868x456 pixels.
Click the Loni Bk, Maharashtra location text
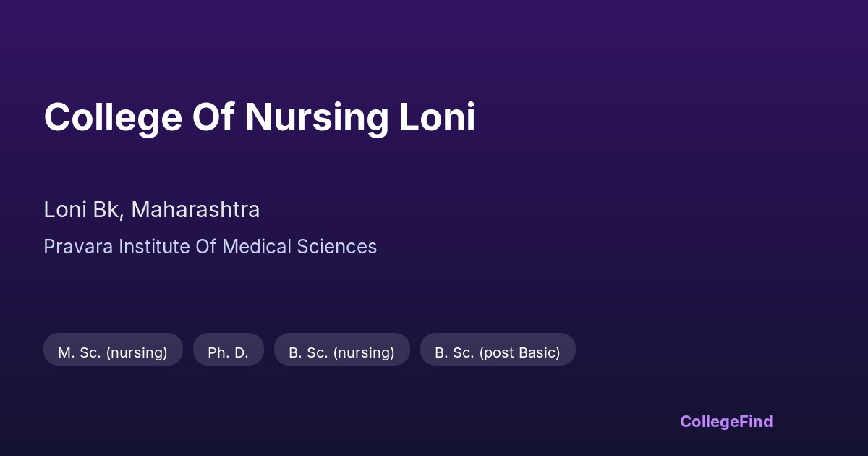151,210
